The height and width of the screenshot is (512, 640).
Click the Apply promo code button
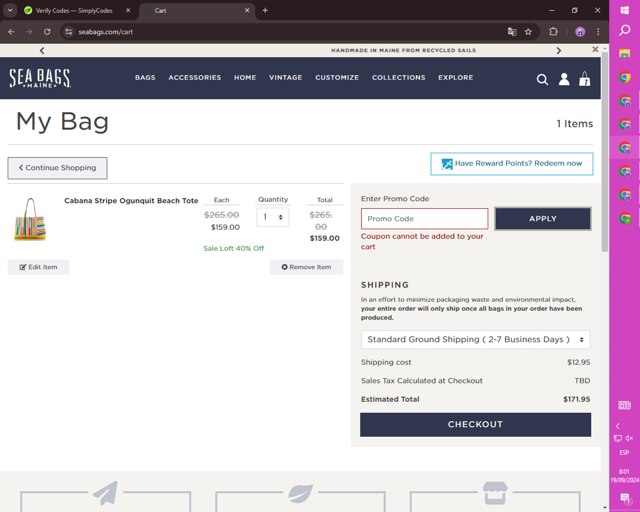click(x=543, y=218)
